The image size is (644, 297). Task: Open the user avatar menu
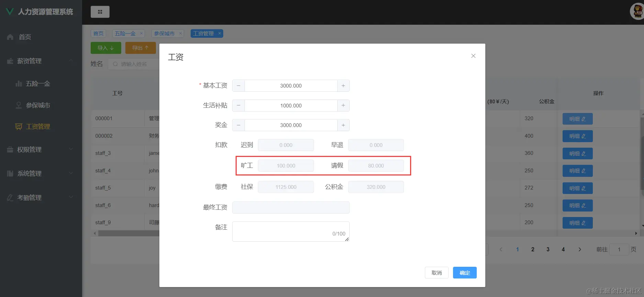(637, 12)
